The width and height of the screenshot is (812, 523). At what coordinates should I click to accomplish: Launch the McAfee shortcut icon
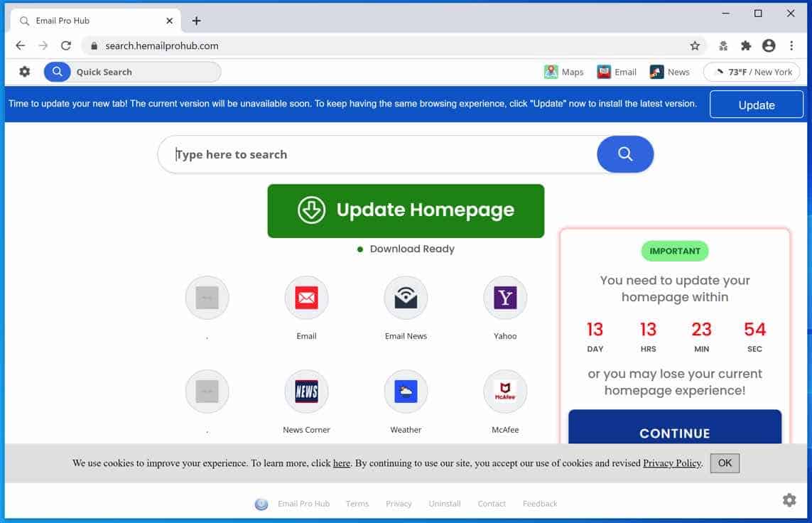pyautogui.click(x=504, y=391)
